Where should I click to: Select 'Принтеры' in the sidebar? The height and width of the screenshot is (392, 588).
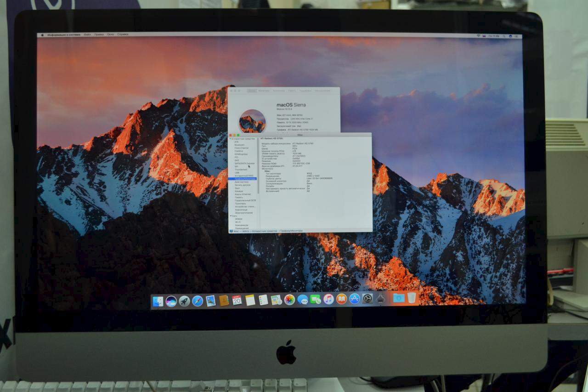click(x=240, y=204)
